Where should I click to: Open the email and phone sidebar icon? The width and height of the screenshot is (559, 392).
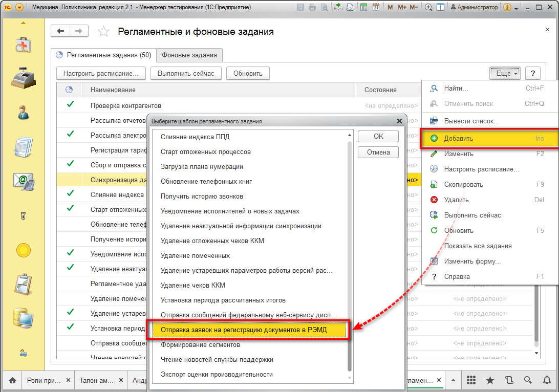pos(23,181)
